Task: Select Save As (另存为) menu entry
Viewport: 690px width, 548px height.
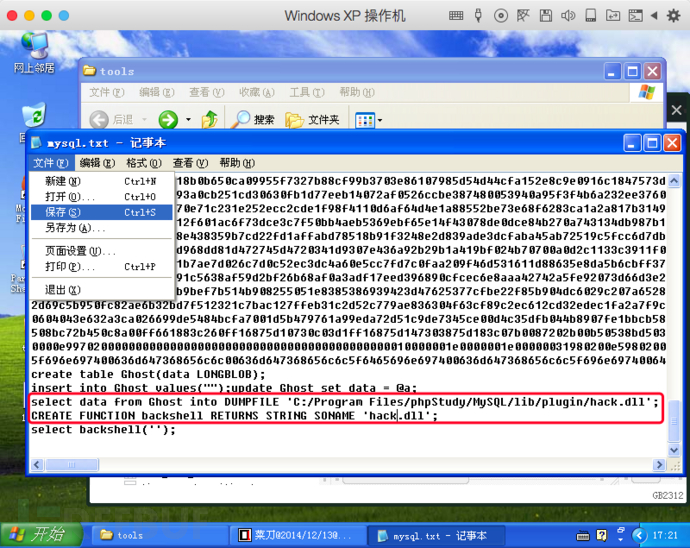Action: pos(101,228)
